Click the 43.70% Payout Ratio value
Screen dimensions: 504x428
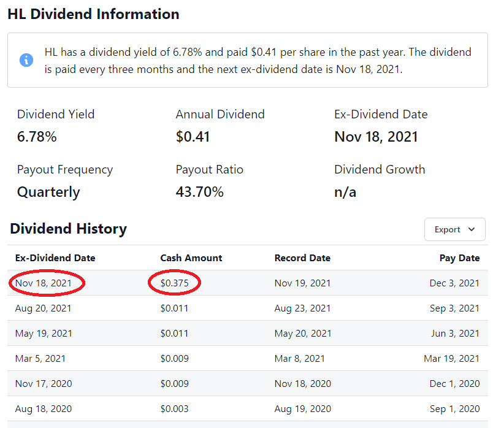[x=199, y=192]
